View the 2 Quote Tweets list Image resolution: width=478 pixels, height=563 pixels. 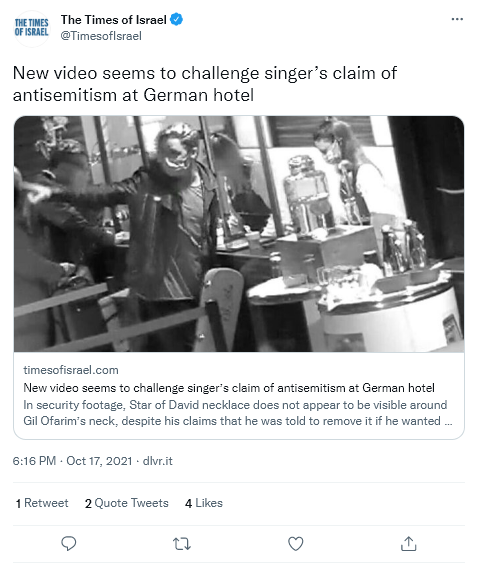pos(126,503)
